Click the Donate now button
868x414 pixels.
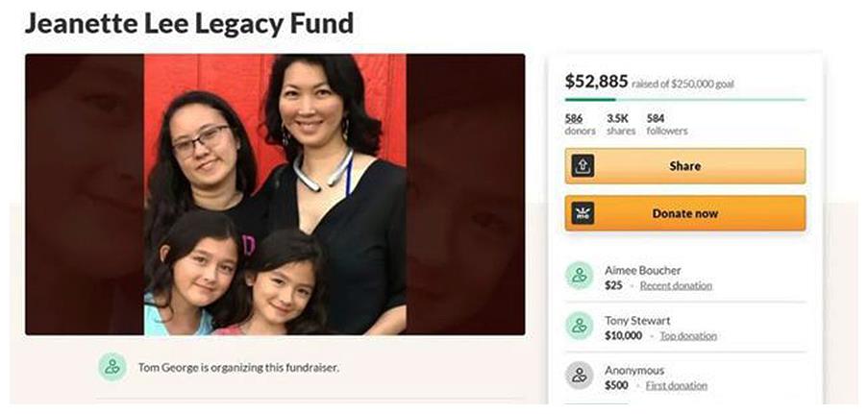tap(685, 213)
